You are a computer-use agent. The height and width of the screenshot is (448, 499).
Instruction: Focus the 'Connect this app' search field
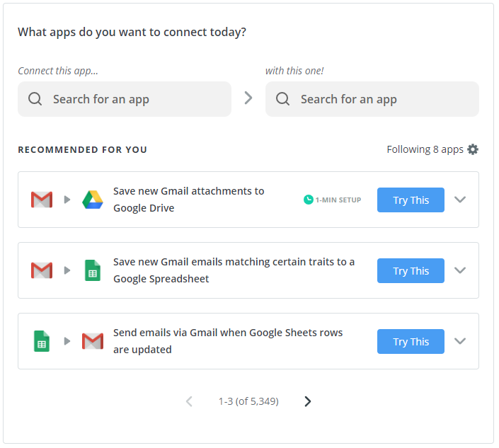[x=125, y=99]
